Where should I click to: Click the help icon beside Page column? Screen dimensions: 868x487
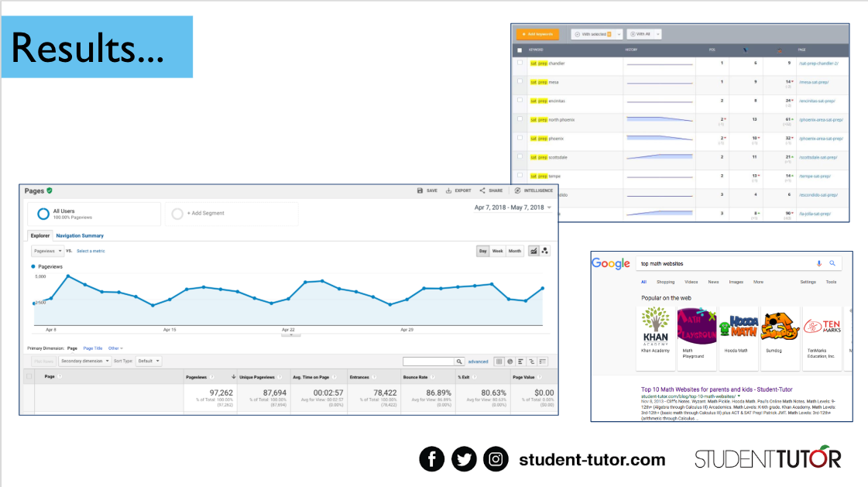(60, 376)
